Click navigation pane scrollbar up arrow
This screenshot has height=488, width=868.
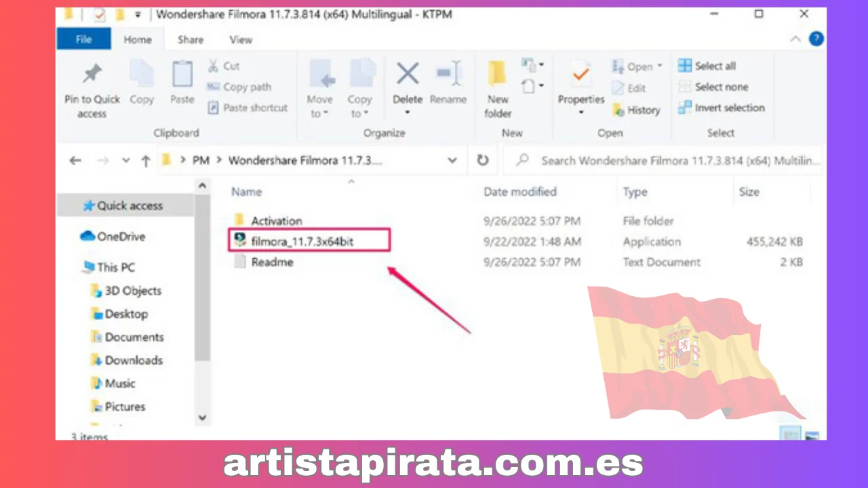[x=202, y=185]
